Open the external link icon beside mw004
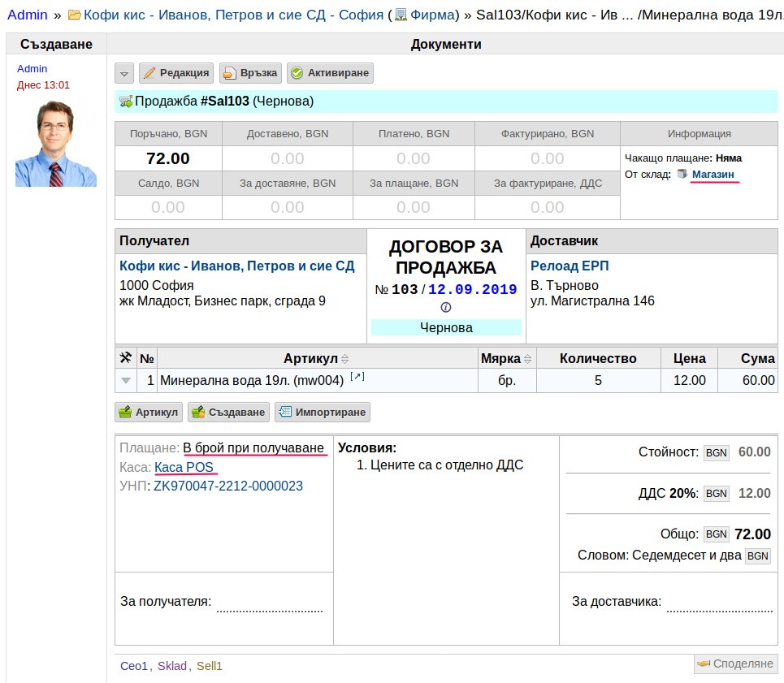 [357, 377]
